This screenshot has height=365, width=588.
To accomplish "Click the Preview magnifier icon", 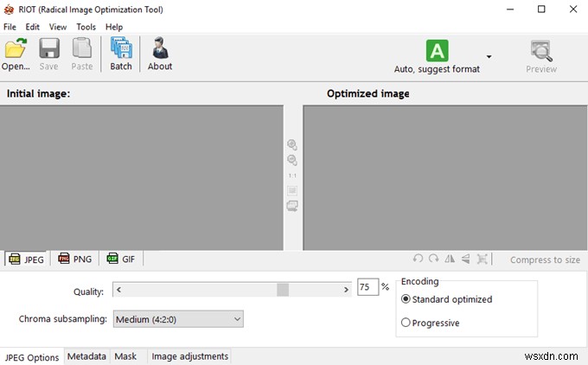I will [541, 51].
